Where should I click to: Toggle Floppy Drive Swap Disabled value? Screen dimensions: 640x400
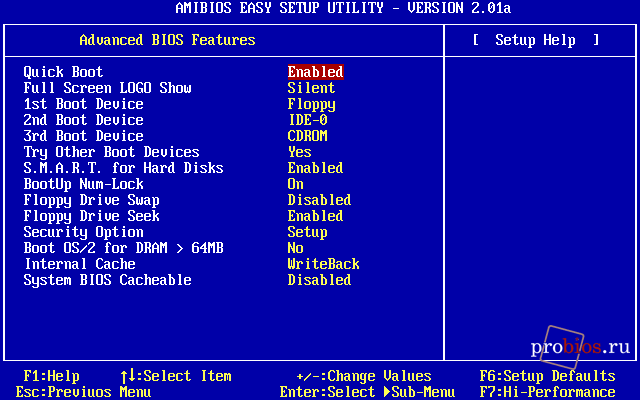pos(320,200)
